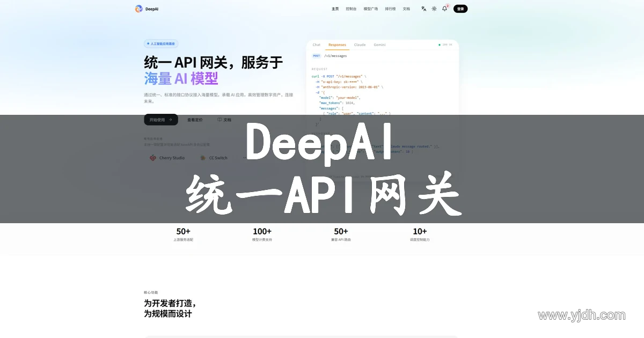This screenshot has width=644, height=338.
Task: Click the Cherry Studio app icon
Action: 153,158
